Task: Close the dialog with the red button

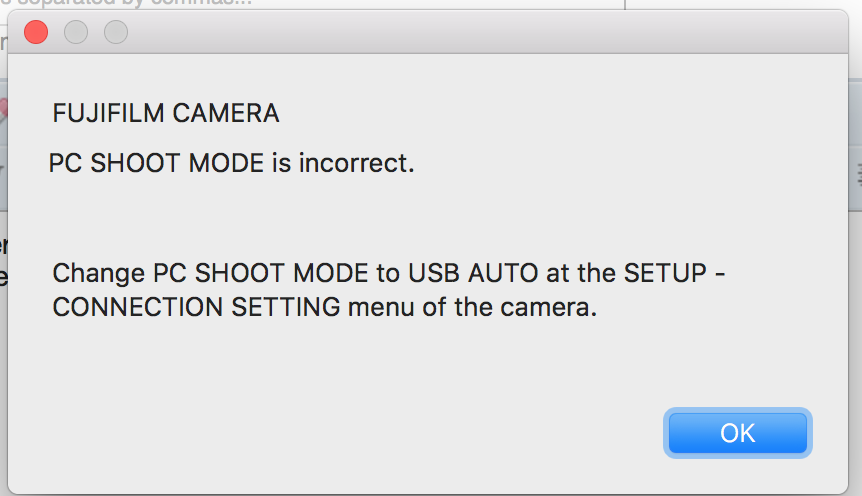Action: pyautogui.click(x=36, y=33)
